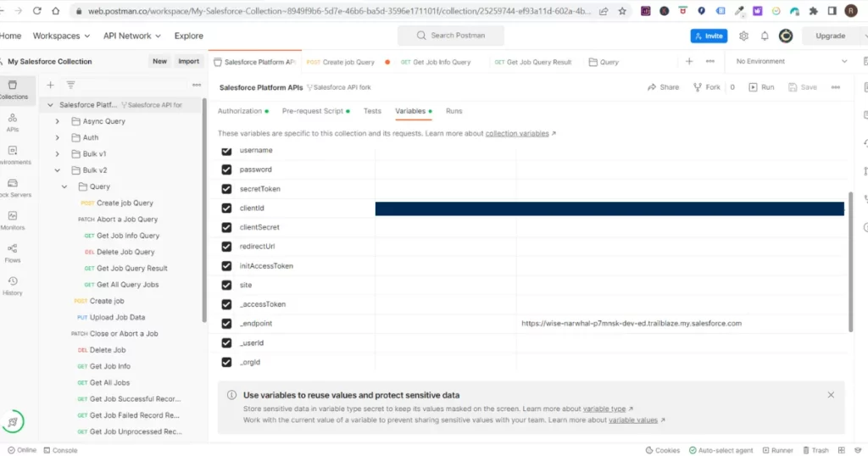
Task: Switch to the Authorization tab
Action: tap(243, 111)
